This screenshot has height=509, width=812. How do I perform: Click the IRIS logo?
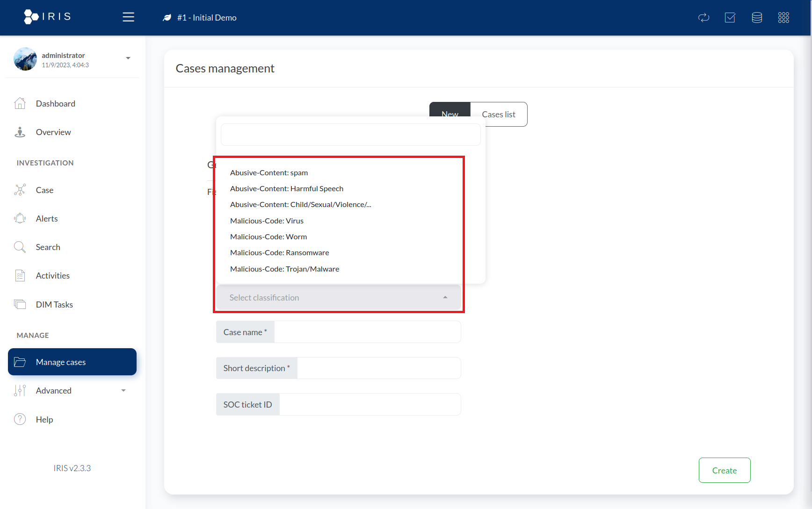[x=47, y=17]
